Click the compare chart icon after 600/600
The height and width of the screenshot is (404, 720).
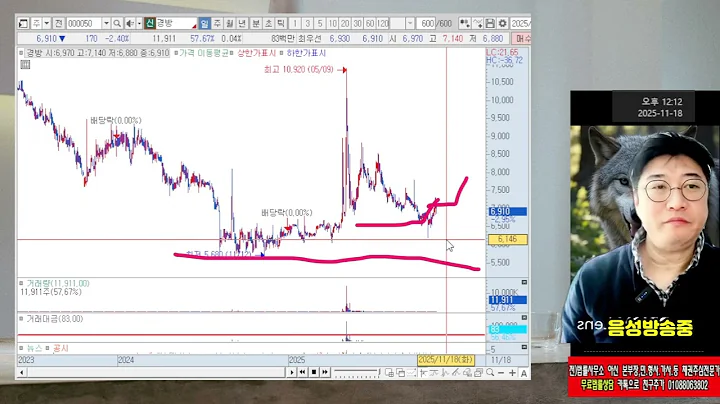click(x=464, y=23)
